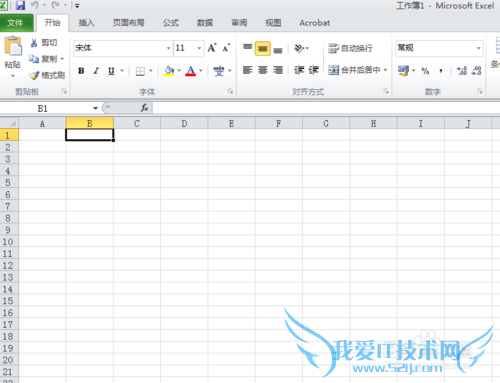This screenshot has height=383, width=500.
Task: Click the Name Box showing B1
Action: point(46,108)
